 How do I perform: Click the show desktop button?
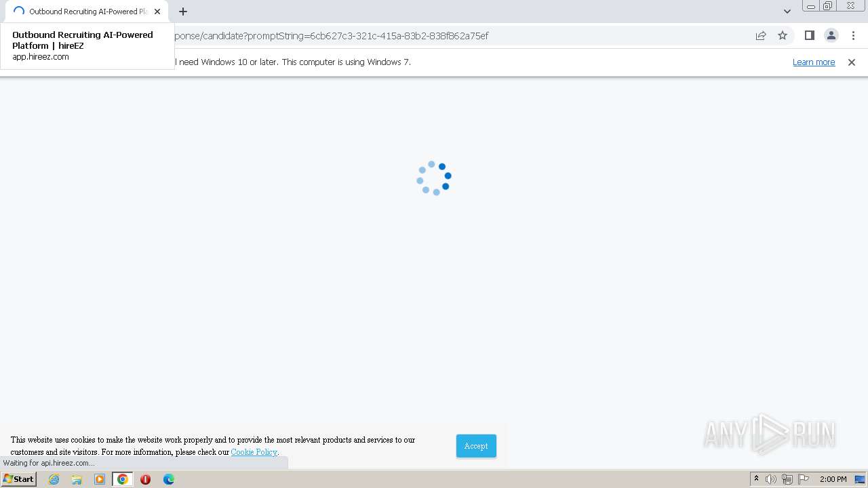tap(861, 479)
